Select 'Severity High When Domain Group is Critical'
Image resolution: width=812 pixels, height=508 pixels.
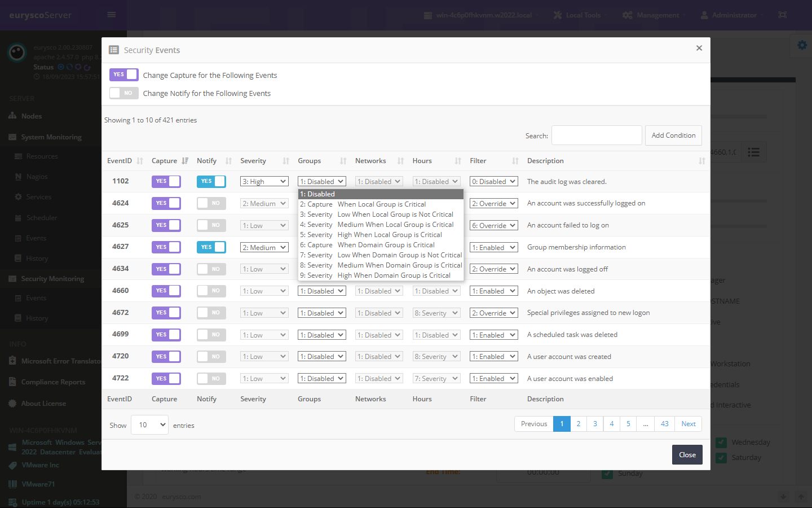point(381,275)
